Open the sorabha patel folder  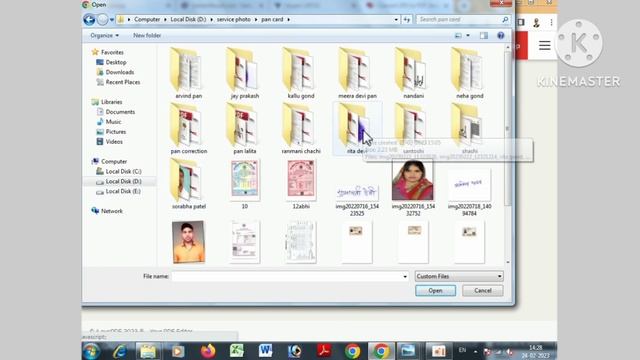pos(188,184)
